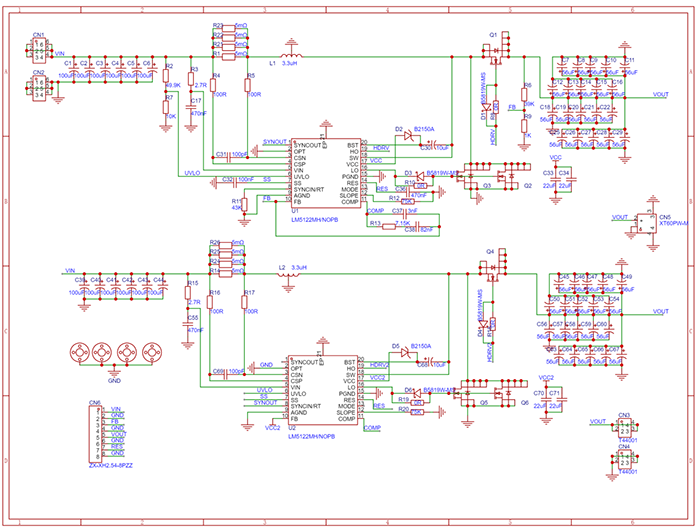Select resistor R11 43K

pyautogui.click(x=244, y=205)
